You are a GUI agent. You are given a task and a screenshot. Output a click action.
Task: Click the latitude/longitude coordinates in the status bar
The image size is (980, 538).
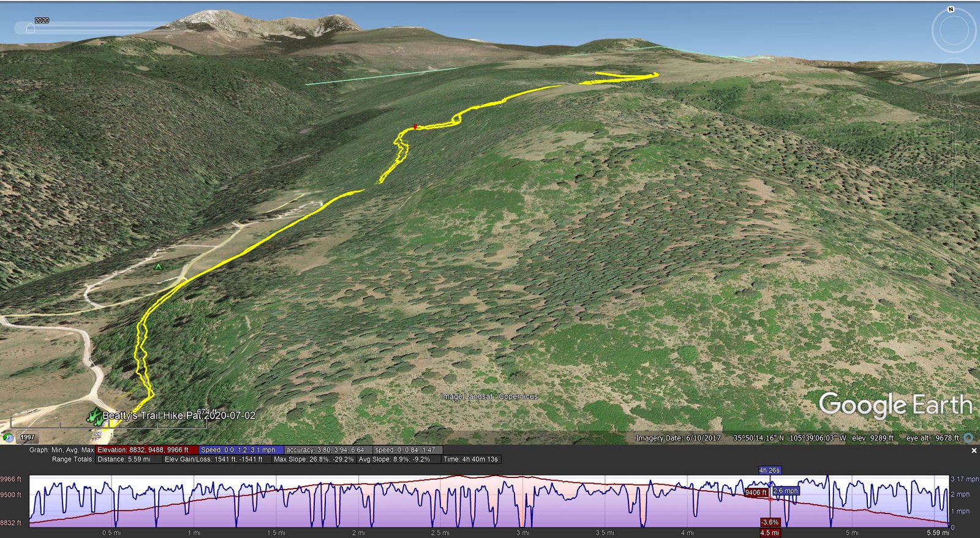(x=790, y=438)
